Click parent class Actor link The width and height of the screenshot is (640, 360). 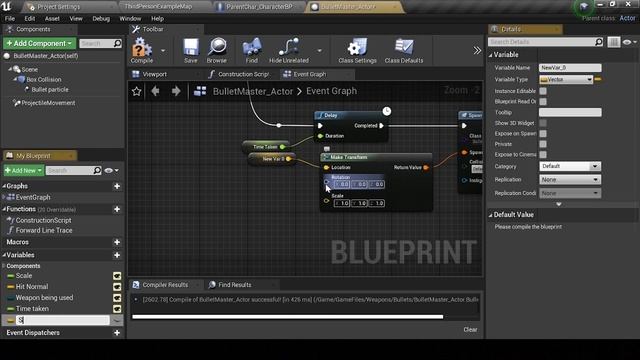pyautogui.click(x=627, y=18)
